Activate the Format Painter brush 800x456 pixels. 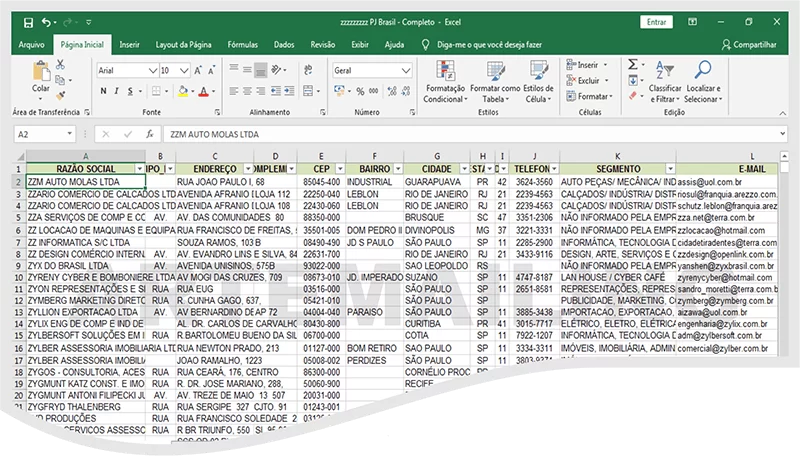61,95
